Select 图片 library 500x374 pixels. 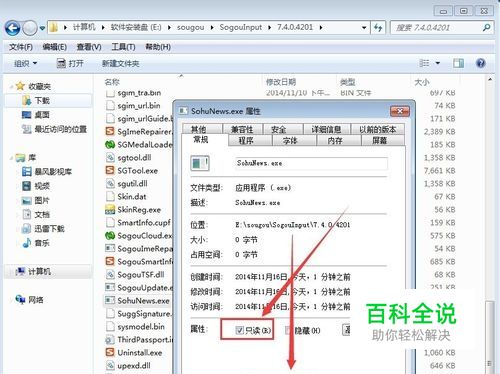coord(42,200)
